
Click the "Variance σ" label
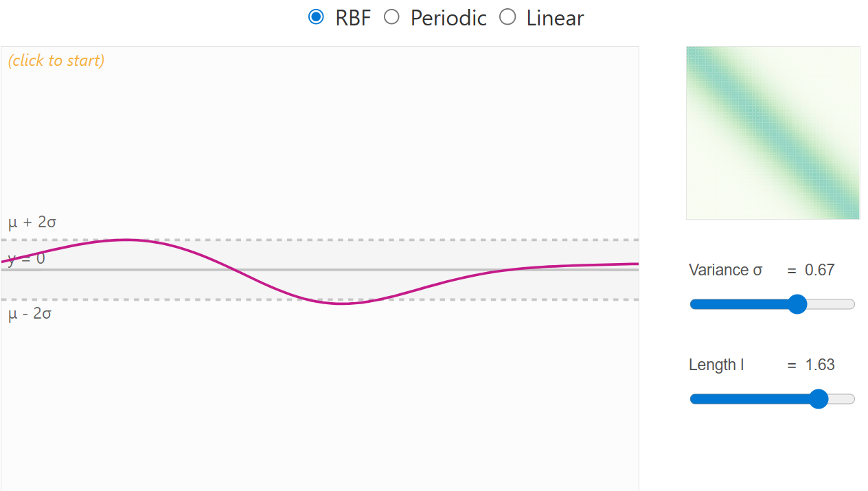pyautogui.click(x=725, y=270)
